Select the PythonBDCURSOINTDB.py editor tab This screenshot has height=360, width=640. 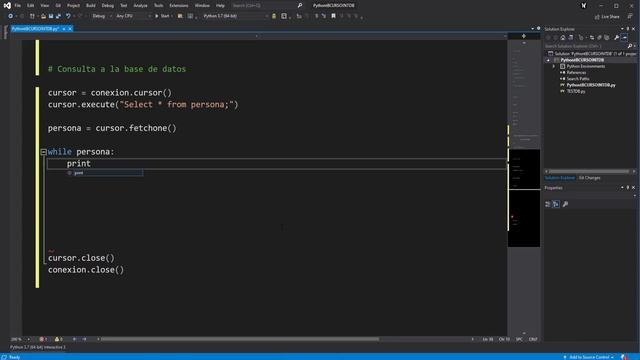click(x=35, y=29)
